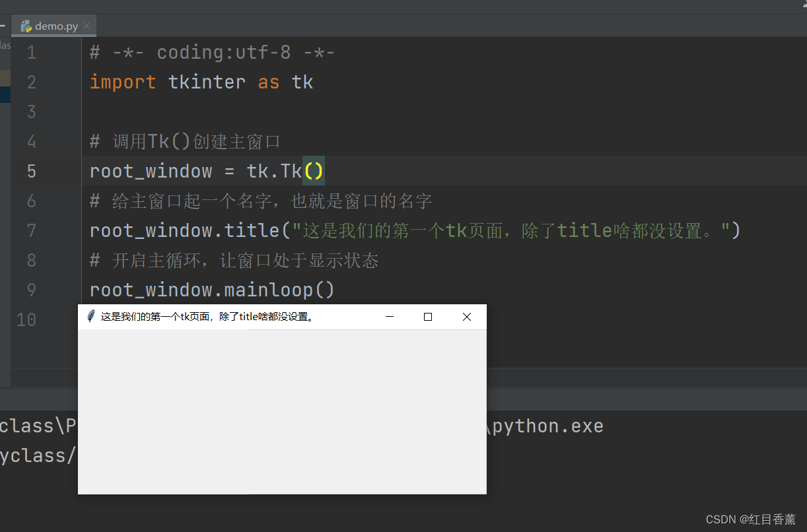
Task: Close the tk window
Action: [x=467, y=317]
